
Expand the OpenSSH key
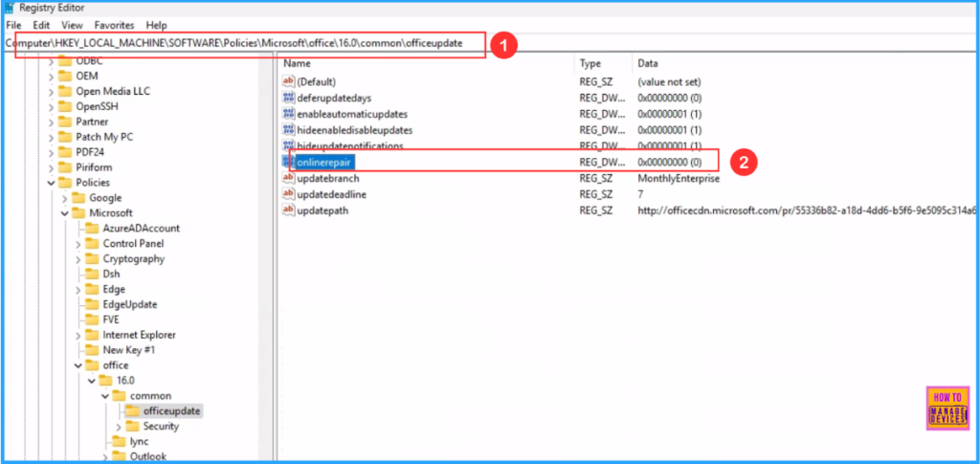click(52, 107)
